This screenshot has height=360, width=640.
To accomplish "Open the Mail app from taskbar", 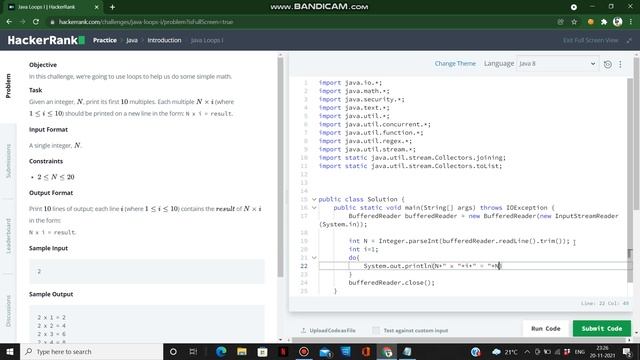I will tap(325, 351).
